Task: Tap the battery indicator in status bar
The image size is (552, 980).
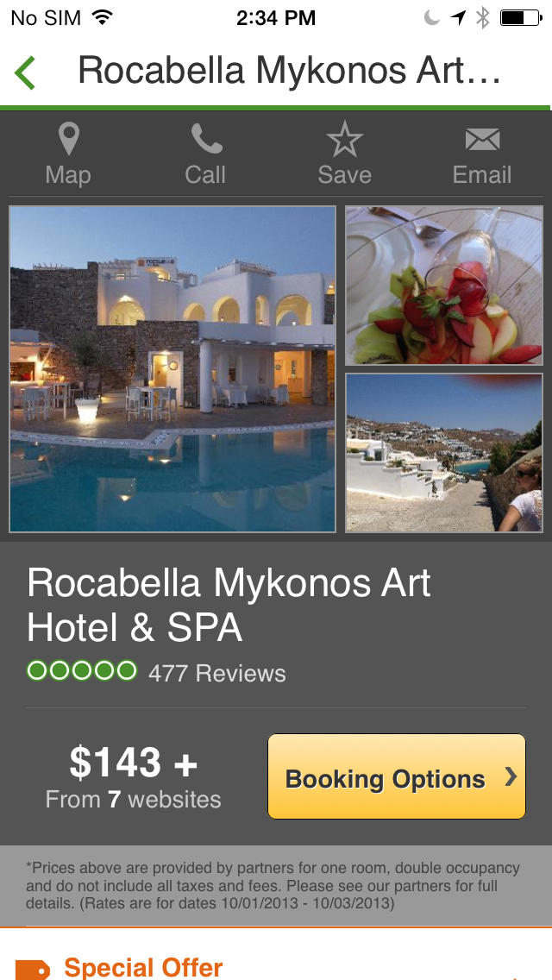Action: point(521,18)
